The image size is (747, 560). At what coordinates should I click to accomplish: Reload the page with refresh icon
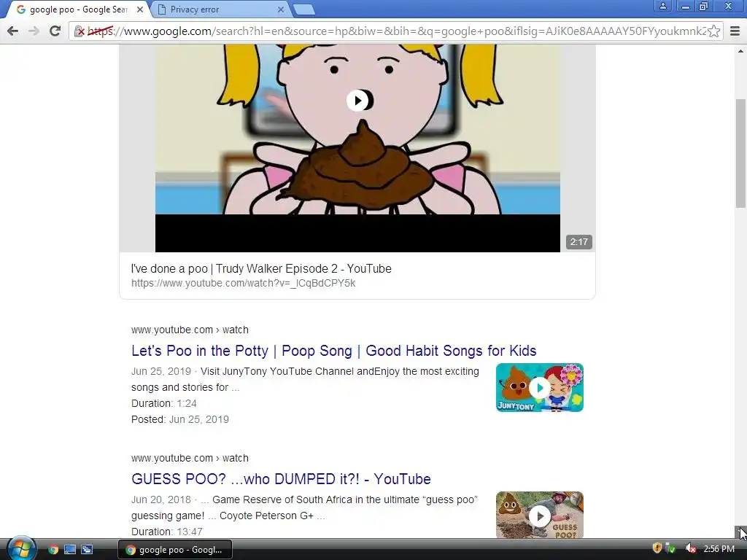click(55, 31)
